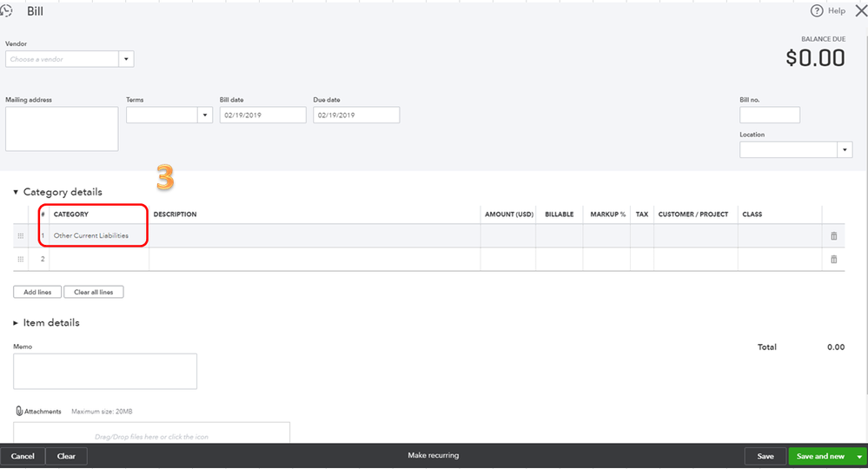Close the Bill form
The height and width of the screenshot is (469, 868).
(861, 10)
